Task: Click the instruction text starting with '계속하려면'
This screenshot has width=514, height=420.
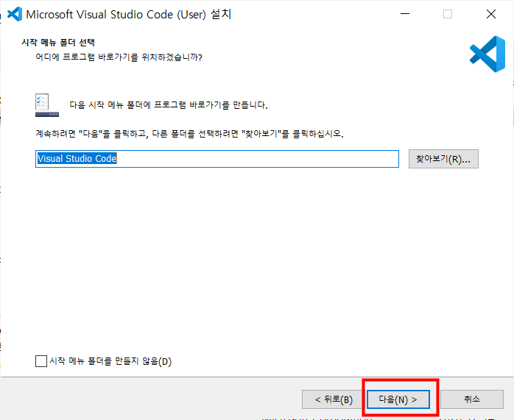Action: pyautogui.click(x=189, y=134)
